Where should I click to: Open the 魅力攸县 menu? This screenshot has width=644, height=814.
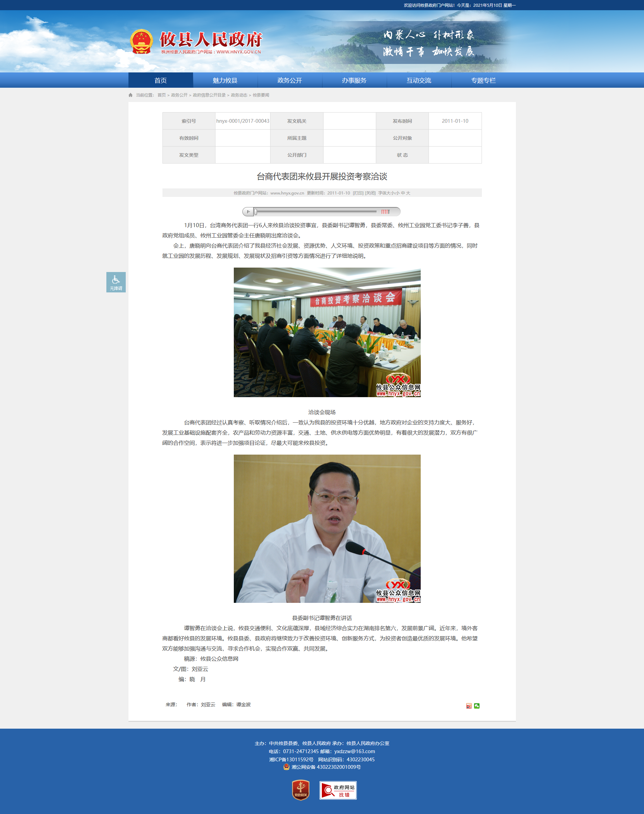coord(225,80)
